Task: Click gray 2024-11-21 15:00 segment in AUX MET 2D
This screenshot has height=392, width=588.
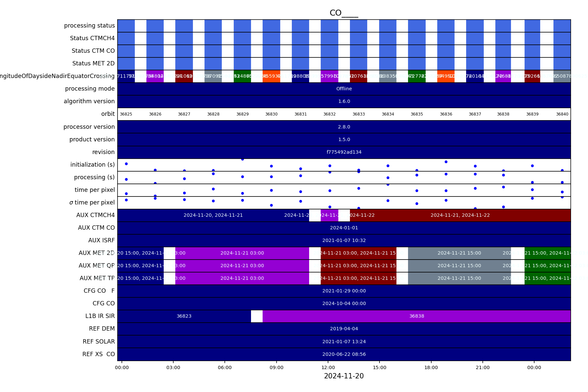Action: (459, 253)
